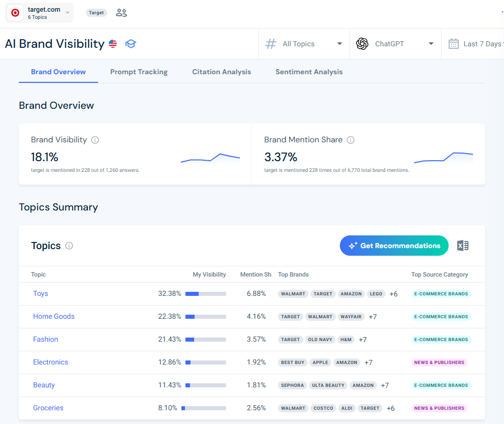Open the users/team icon
504x424 pixels.
pos(121,13)
